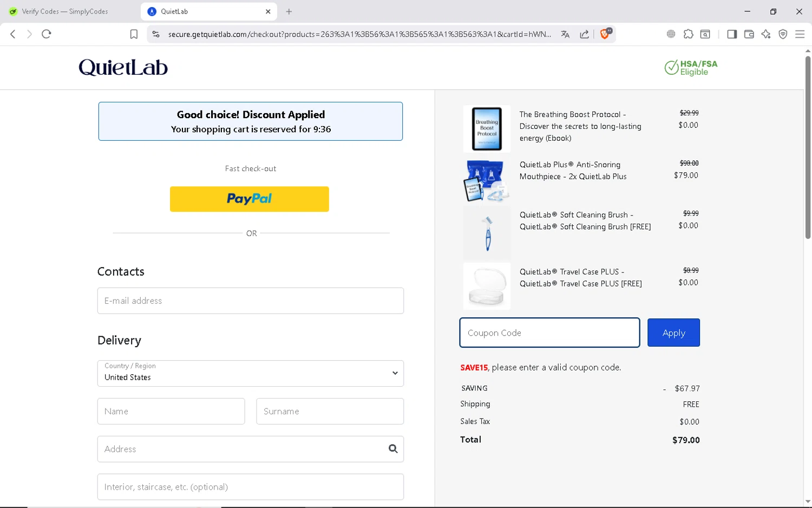Click the FREE shipping value
This screenshot has width=812, height=508.
pyautogui.click(x=691, y=404)
